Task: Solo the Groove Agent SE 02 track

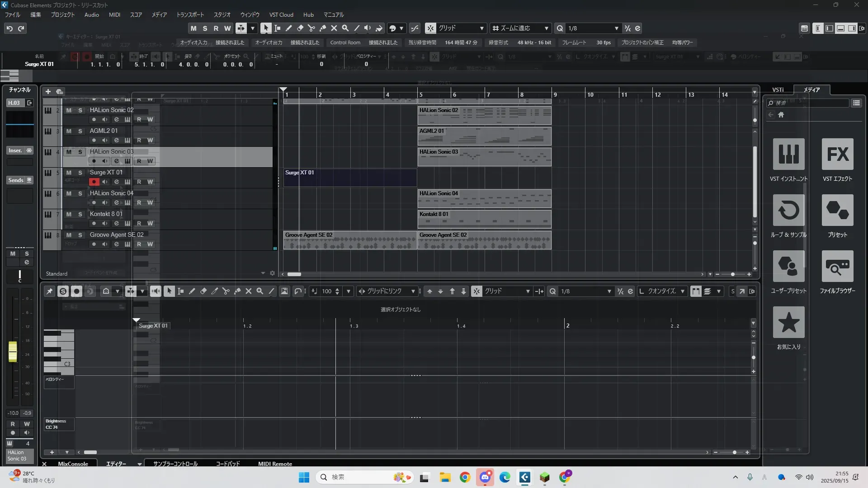Action: (x=80, y=235)
